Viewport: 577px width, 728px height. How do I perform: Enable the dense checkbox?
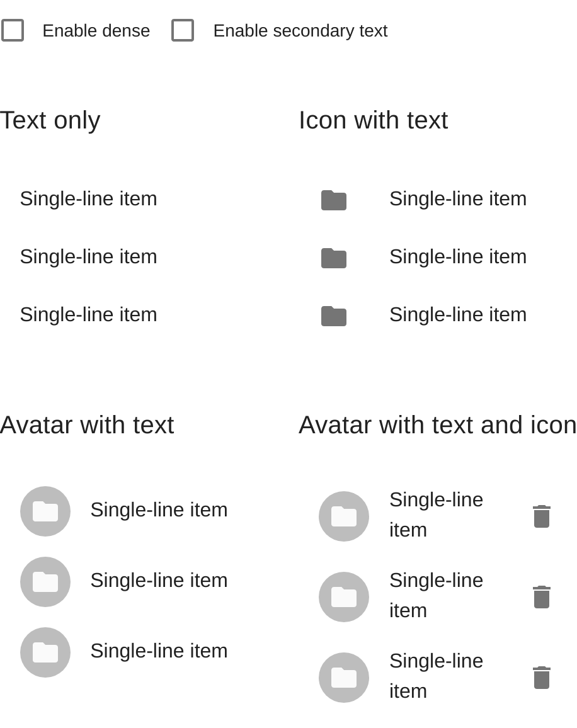tap(13, 30)
